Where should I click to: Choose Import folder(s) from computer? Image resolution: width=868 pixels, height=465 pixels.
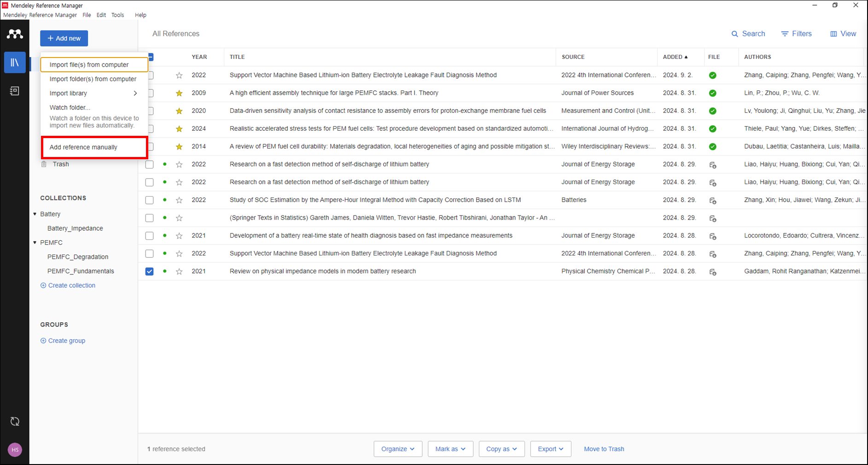[94, 79]
